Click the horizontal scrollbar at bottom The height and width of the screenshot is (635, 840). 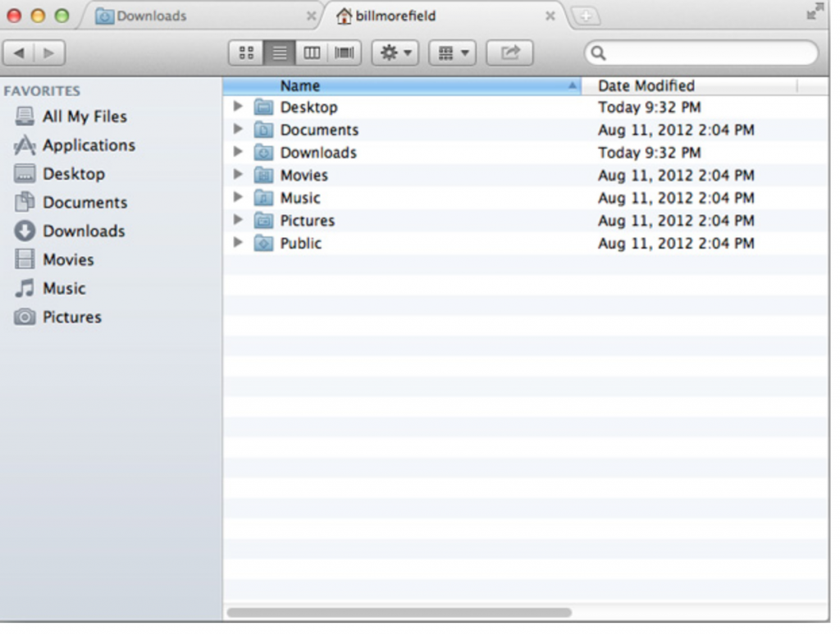tap(399, 612)
